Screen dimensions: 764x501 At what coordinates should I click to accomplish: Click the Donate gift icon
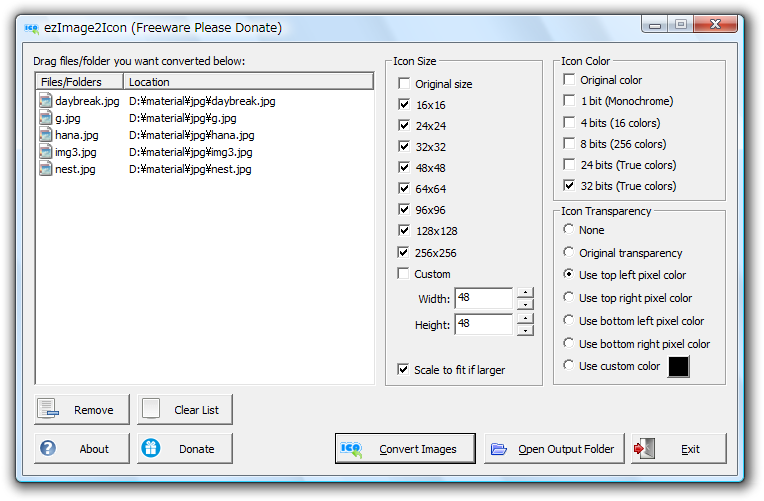point(151,448)
